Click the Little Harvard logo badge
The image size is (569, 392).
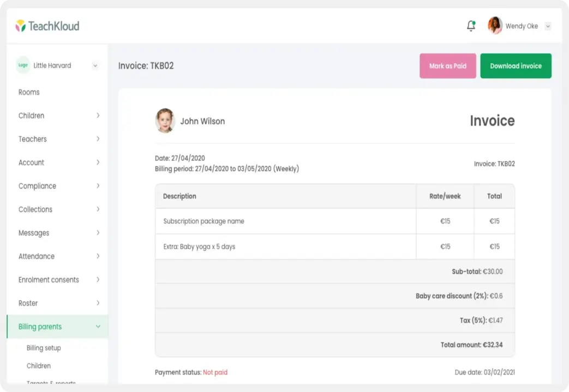point(23,65)
